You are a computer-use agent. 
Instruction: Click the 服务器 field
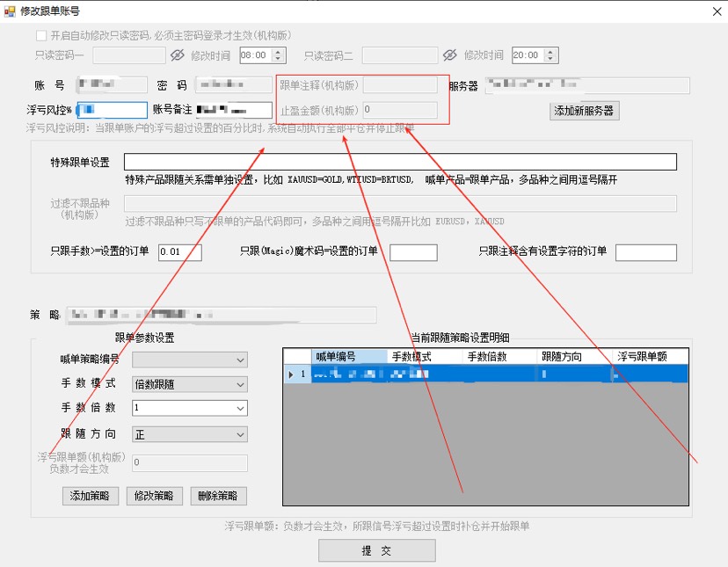587,85
